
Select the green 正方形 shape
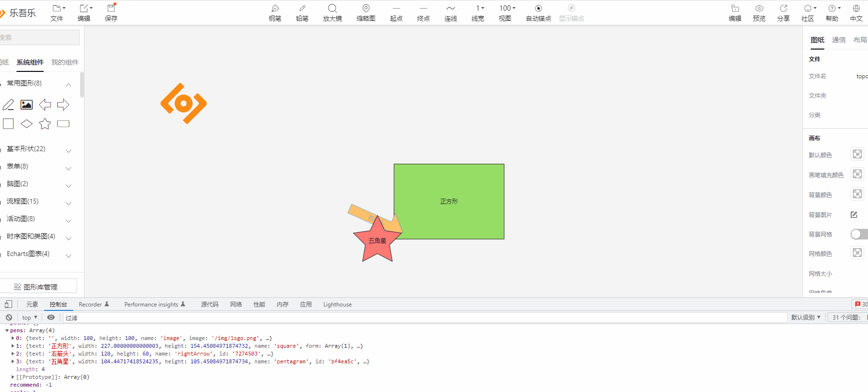449,201
